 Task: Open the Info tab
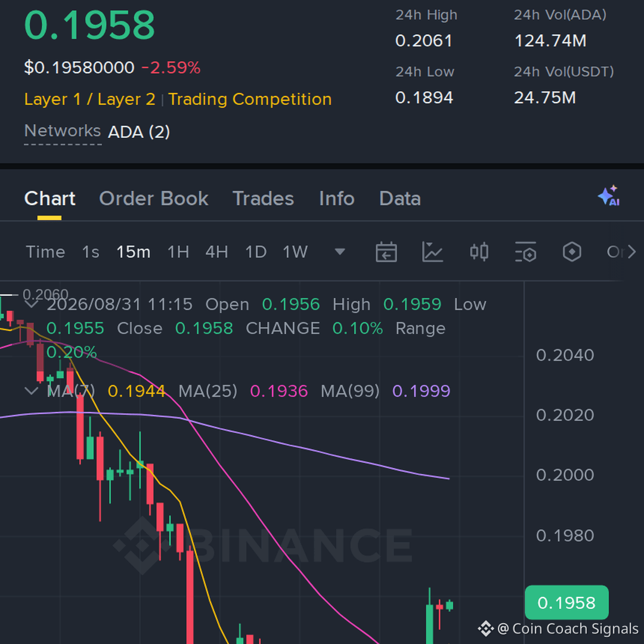point(337,199)
